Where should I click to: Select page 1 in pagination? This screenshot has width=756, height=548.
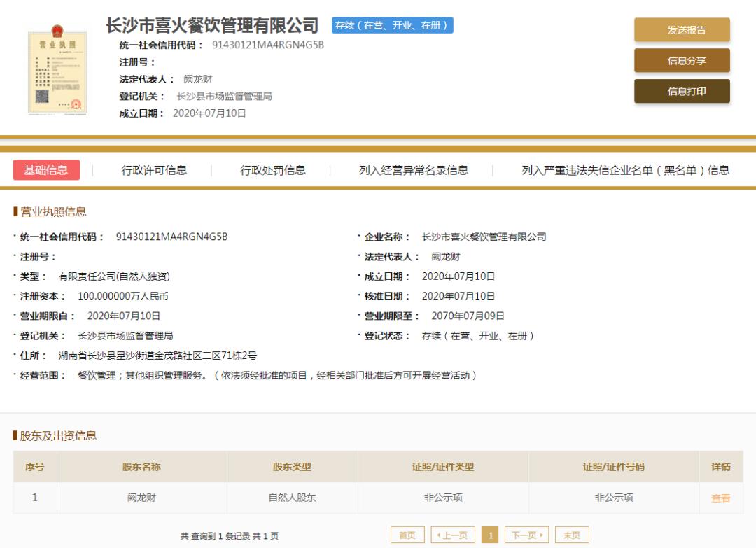[490, 535]
